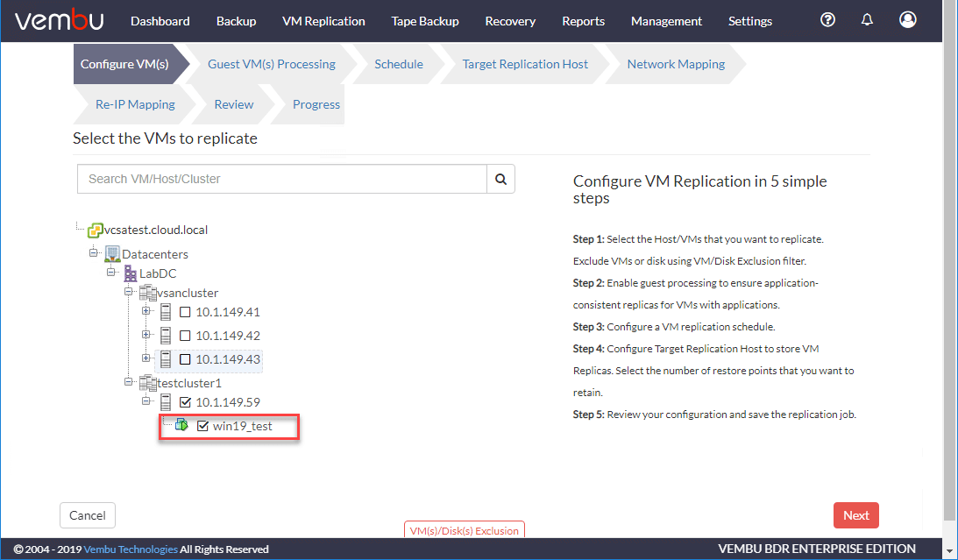Click the Vembu logo
The image size is (958, 560).
coord(60,21)
